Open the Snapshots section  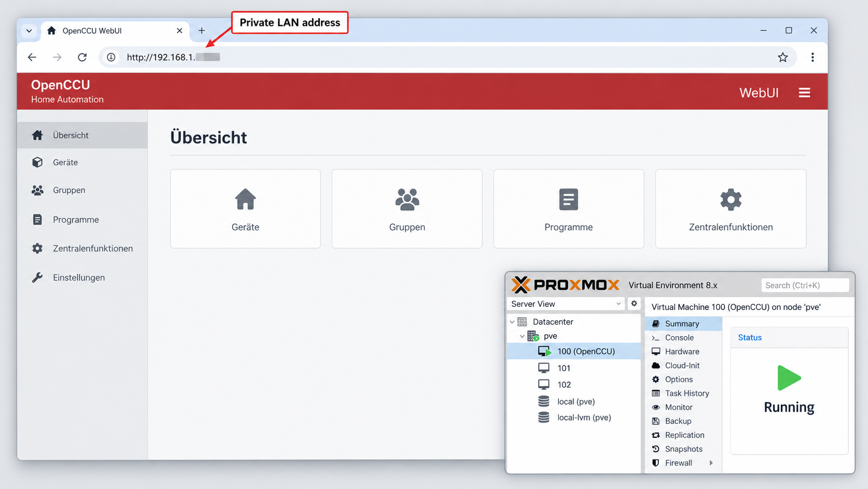(x=683, y=449)
